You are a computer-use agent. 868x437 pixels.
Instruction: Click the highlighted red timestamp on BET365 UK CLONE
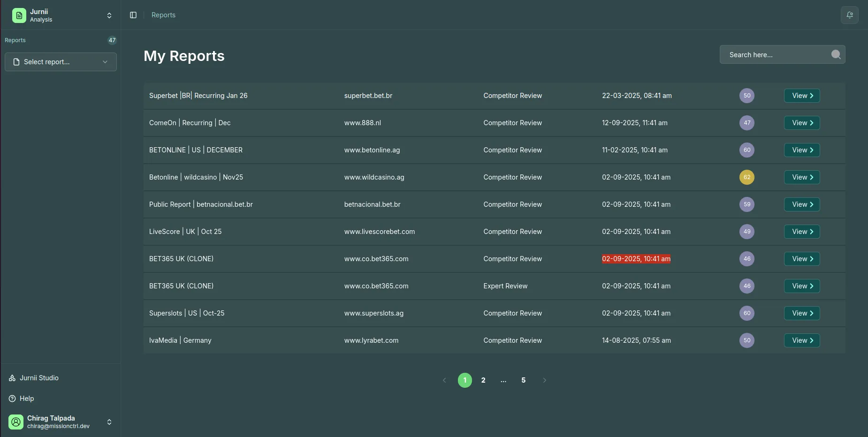(636, 259)
